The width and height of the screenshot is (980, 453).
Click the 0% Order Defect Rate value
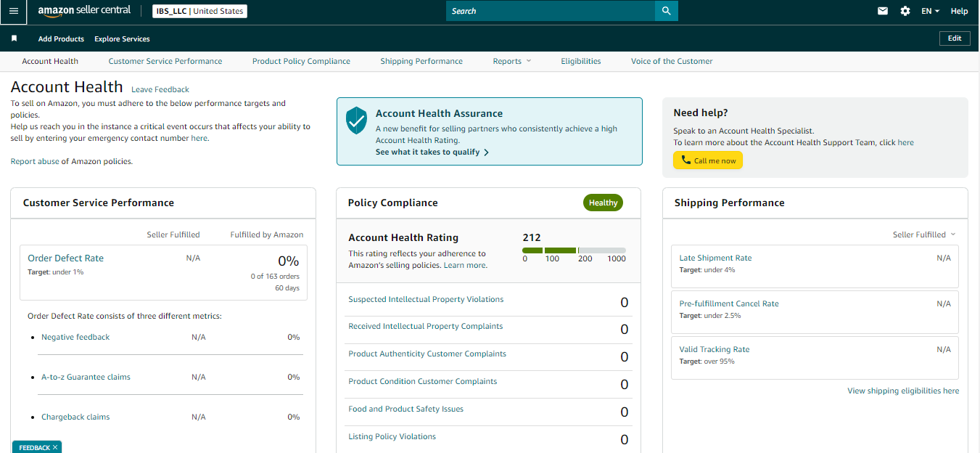[x=289, y=261]
